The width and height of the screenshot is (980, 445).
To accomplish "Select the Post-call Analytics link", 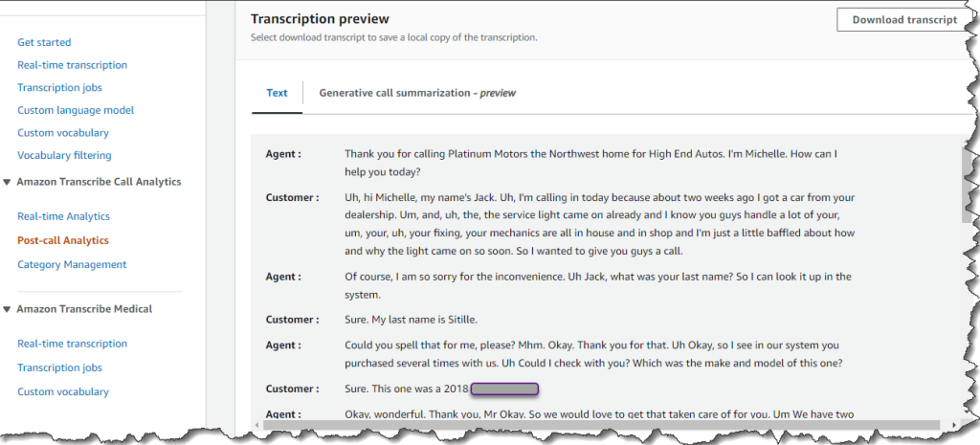I will (63, 240).
